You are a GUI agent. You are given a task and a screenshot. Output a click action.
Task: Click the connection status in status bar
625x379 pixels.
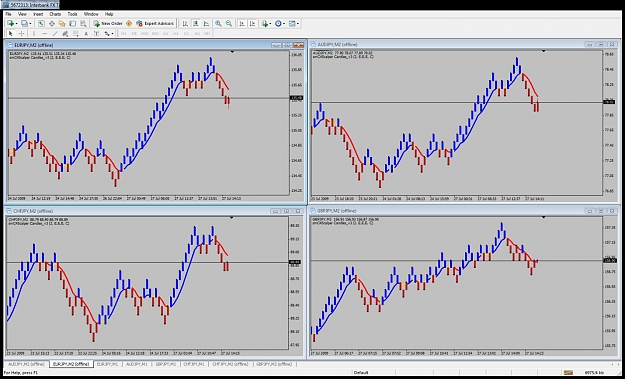tap(594, 373)
